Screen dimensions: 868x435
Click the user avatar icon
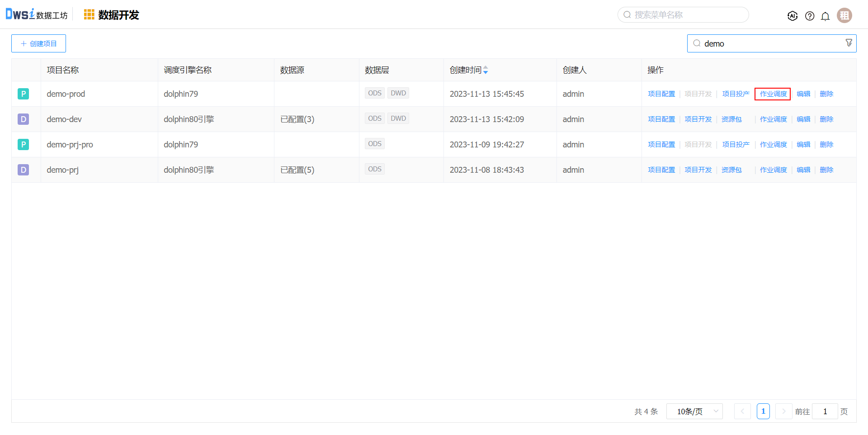[844, 15]
